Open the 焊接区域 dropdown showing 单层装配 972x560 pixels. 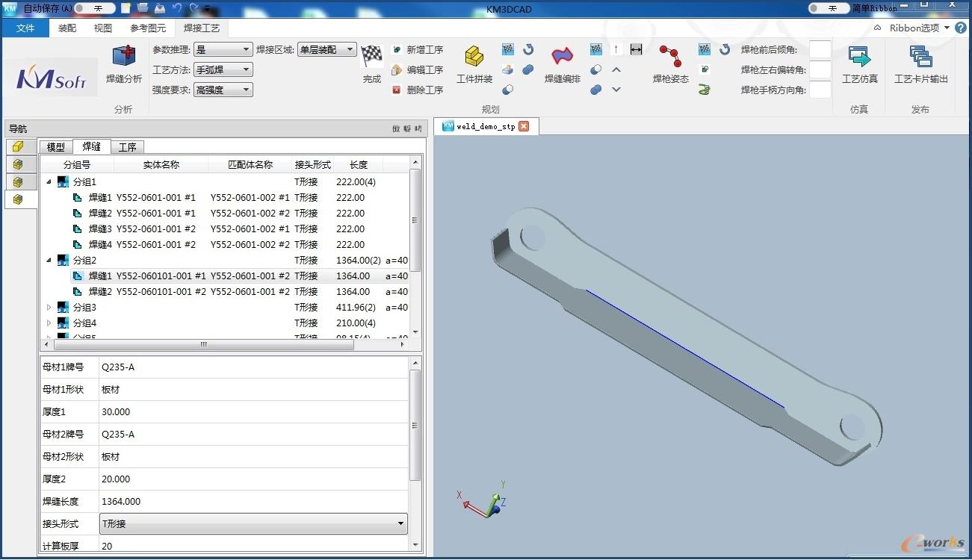326,49
